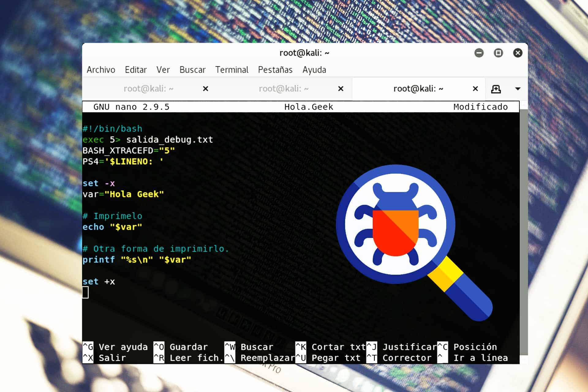Image resolution: width=588 pixels, height=392 pixels.
Task: Switch to the middle root@kali tab
Action: pos(283,89)
